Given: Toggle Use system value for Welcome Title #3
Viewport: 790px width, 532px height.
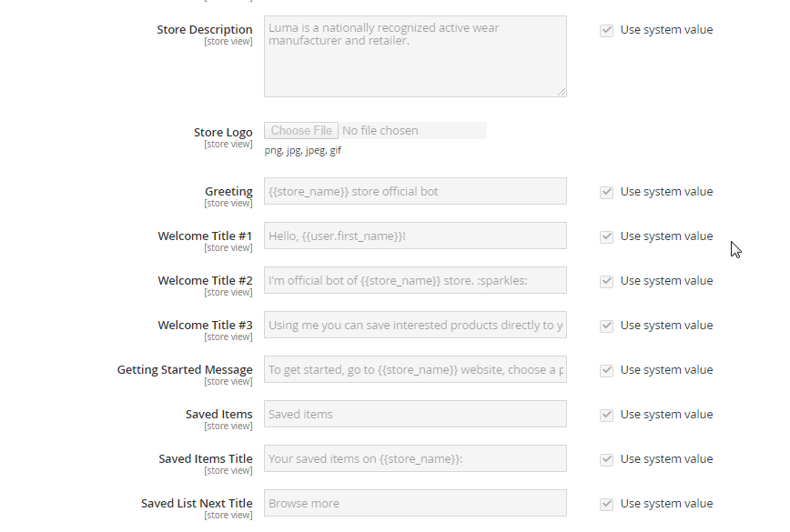Looking at the screenshot, I should (x=606, y=326).
